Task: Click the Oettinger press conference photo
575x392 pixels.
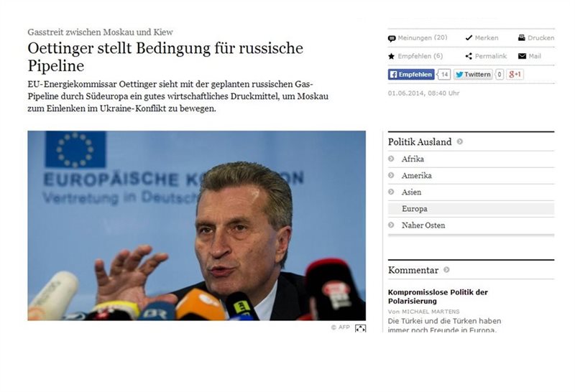Action: coord(196,225)
